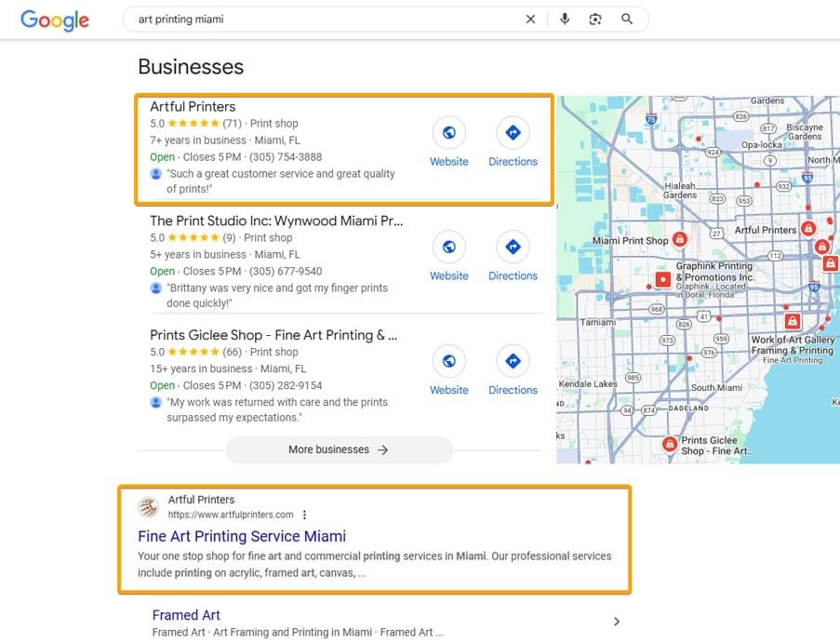This screenshot has width=840, height=643.
Task: Open The Print Studio Inc: Wynwood Miami listing
Action: click(x=276, y=221)
